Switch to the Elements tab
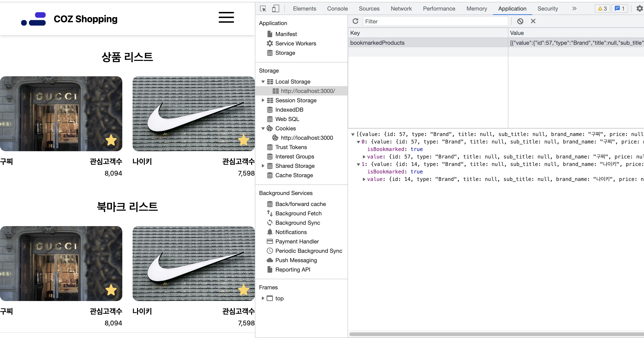644x338 pixels. coord(304,8)
